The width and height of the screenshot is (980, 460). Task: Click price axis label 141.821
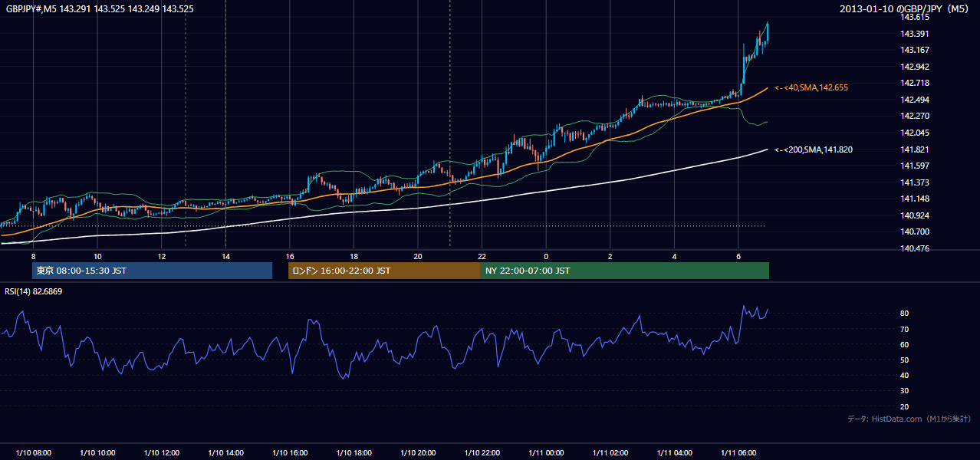(x=915, y=149)
